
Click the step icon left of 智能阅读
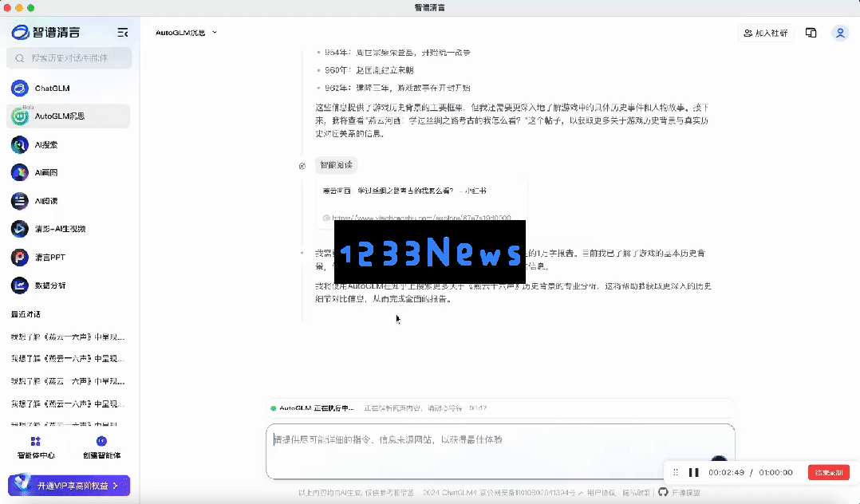(302, 166)
